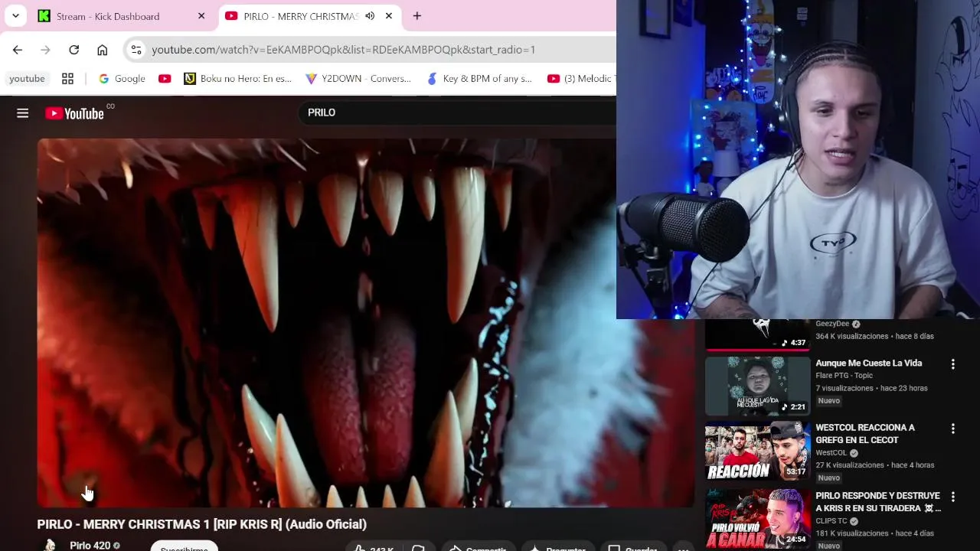
Task: Open the WESTCOL REACCIONA A GREFG thumbnail
Action: tap(757, 451)
